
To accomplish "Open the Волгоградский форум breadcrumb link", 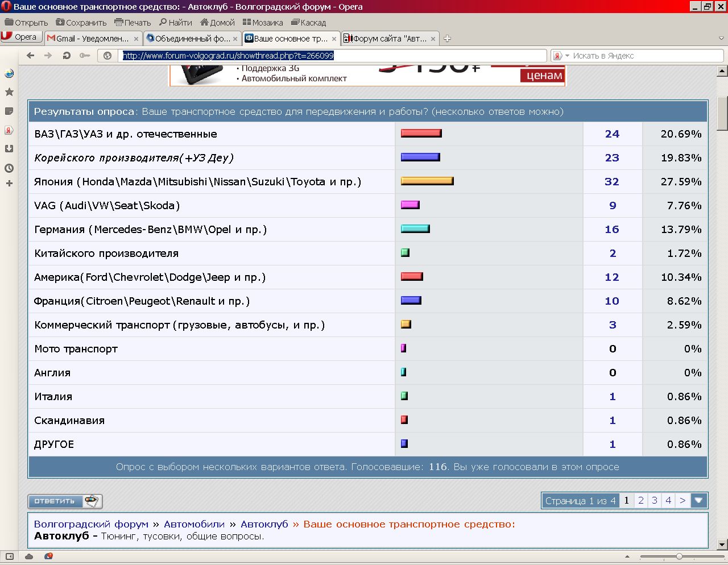I will 91,524.
